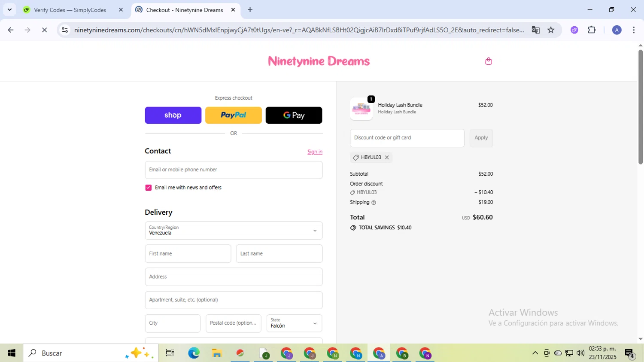Click the $60.60 total amount
The image size is (644, 362).
click(483, 217)
